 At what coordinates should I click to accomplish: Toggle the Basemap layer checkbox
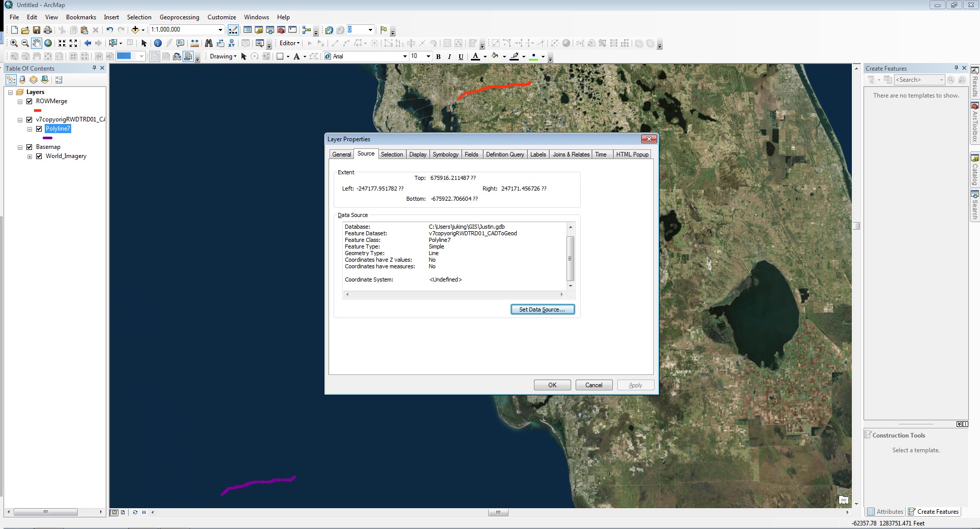[29, 147]
